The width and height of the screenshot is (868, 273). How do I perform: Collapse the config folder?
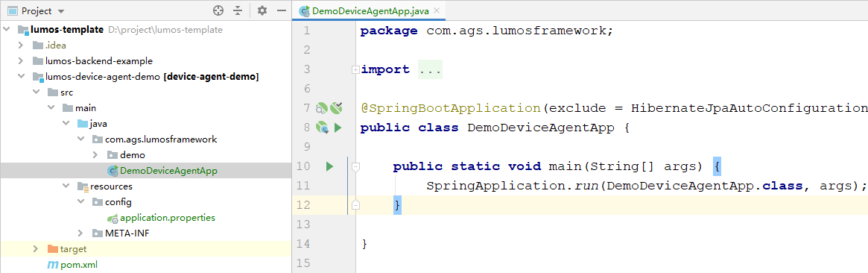pos(80,202)
